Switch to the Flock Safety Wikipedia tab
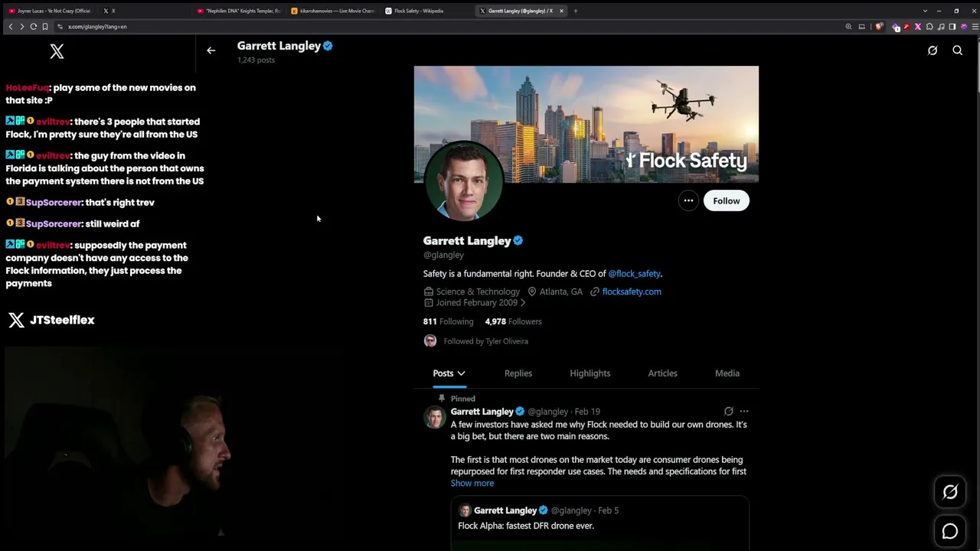Viewport: 980px width, 551px height. coord(427,11)
